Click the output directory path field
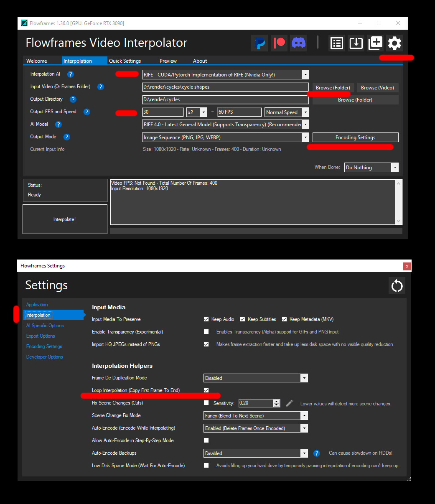The width and height of the screenshot is (435, 504). (x=225, y=99)
